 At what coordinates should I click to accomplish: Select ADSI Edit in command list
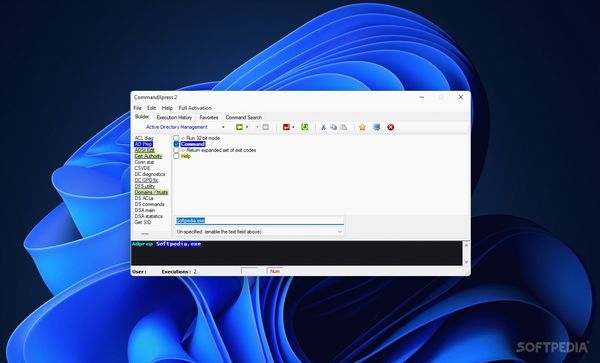[x=145, y=150]
